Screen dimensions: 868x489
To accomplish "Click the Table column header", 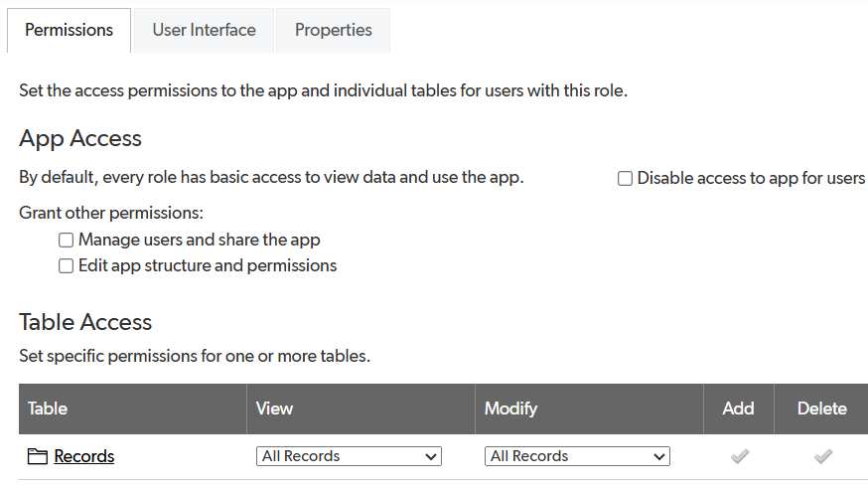I will pos(48,408).
